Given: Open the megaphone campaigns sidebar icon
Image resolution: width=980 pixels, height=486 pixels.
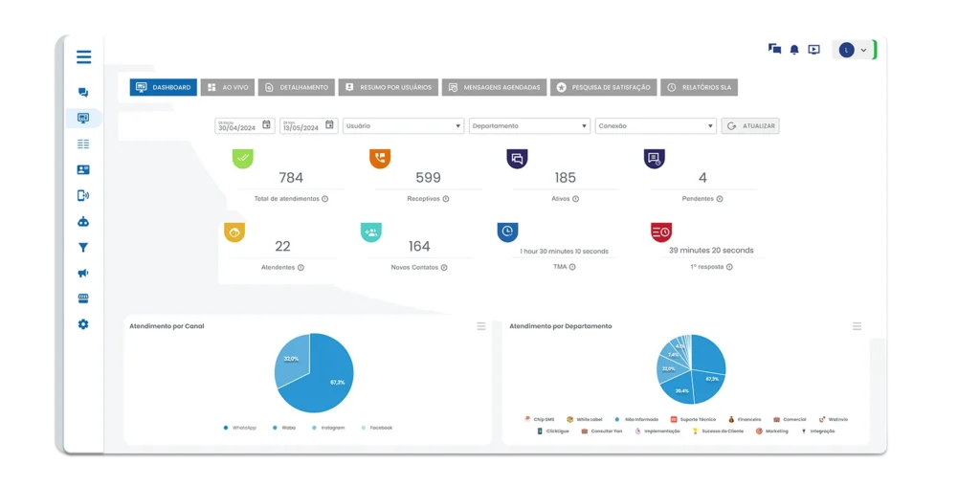Looking at the screenshot, I should (x=83, y=274).
